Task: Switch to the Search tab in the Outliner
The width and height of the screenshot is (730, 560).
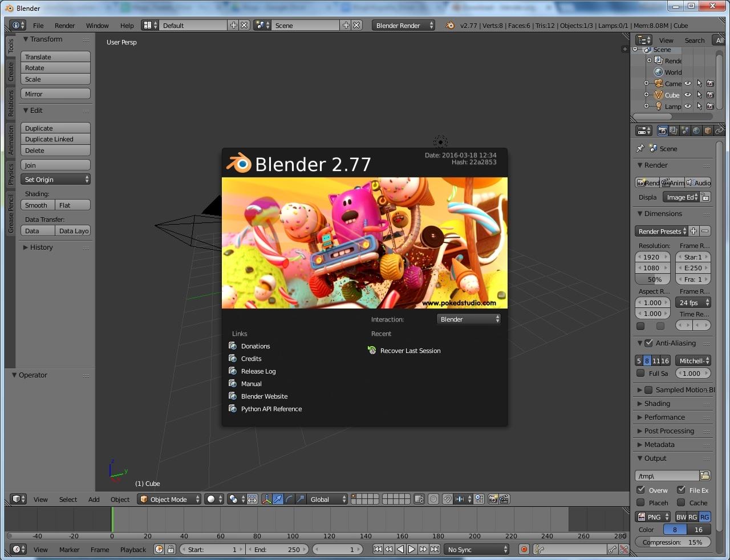Action: [695, 40]
